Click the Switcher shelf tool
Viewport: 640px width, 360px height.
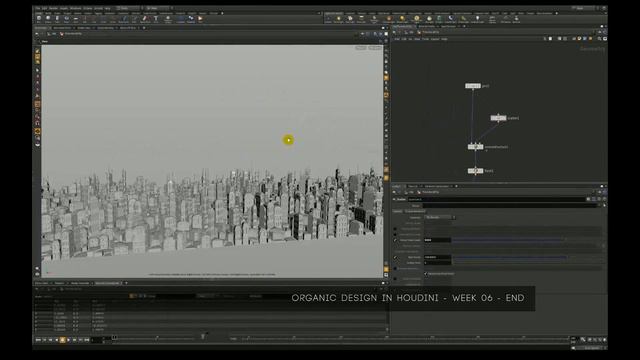pos(516,19)
